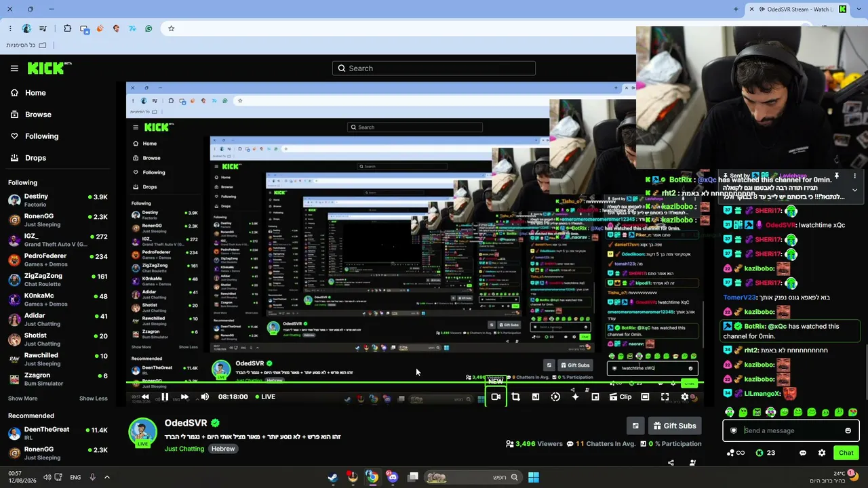Open the Chrome extensions puzzle icon
The image size is (868, 488).
click(67, 28)
